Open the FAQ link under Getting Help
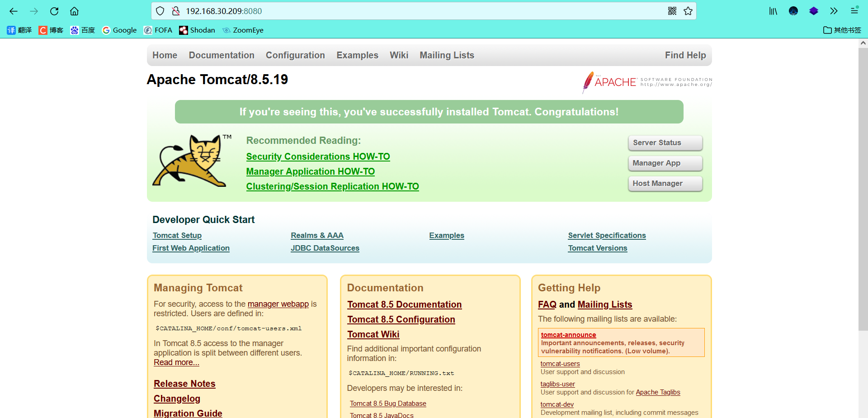 (547, 304)
